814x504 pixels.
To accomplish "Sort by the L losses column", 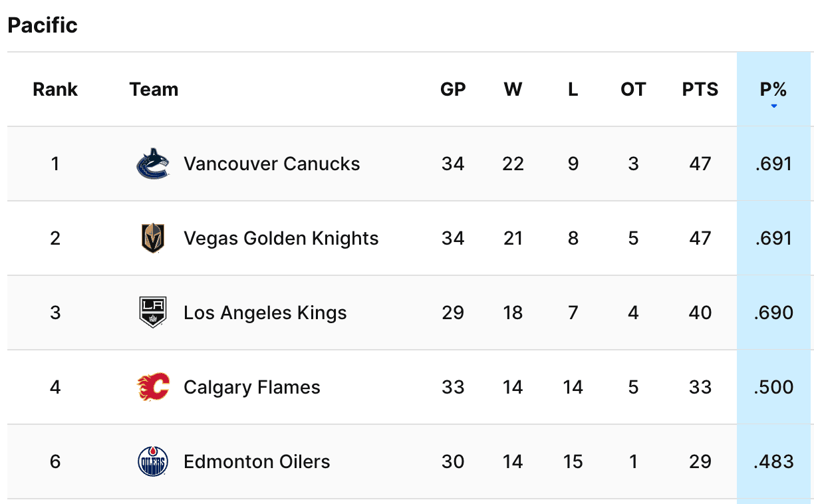I will tap(573, 89).
